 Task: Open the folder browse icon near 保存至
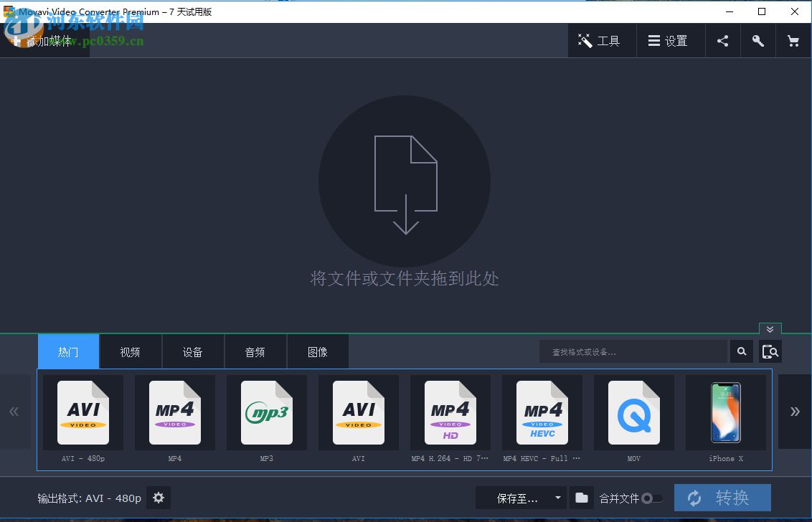[581, 498]
